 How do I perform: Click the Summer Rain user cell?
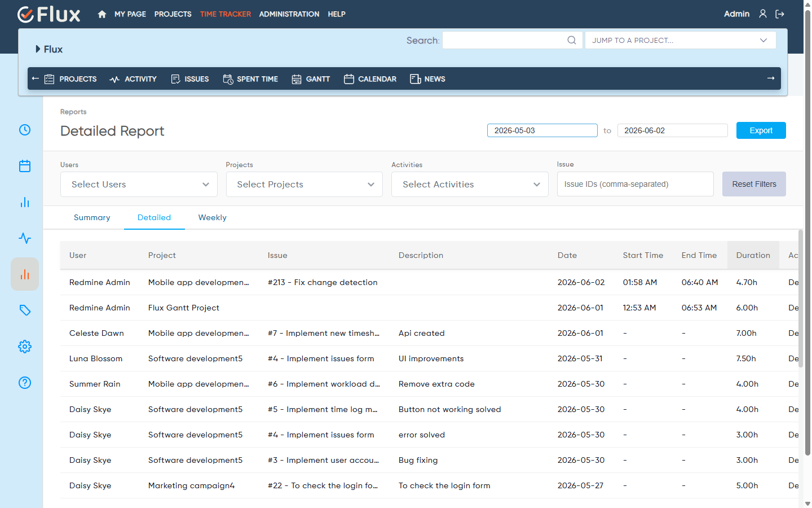pyautogui.click(x=95, y=384)
